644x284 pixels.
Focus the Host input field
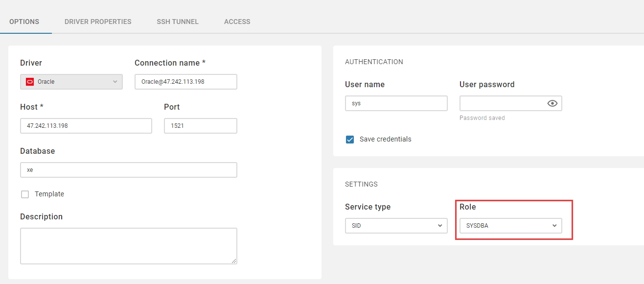coord(86,126)
